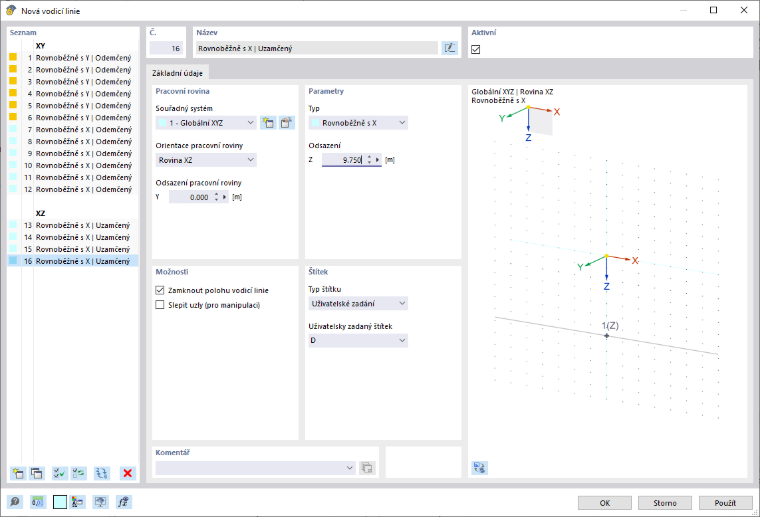Click the OK button
The image size is (760, 517).
604,503
